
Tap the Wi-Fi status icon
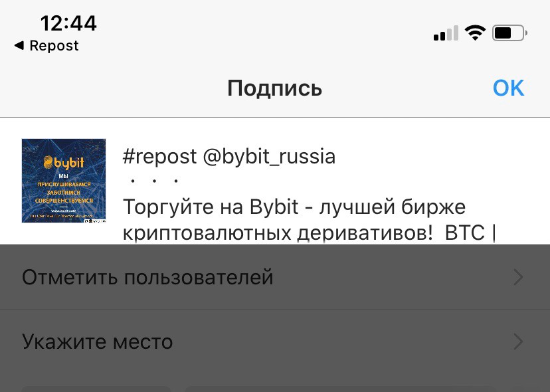[475, 33]
